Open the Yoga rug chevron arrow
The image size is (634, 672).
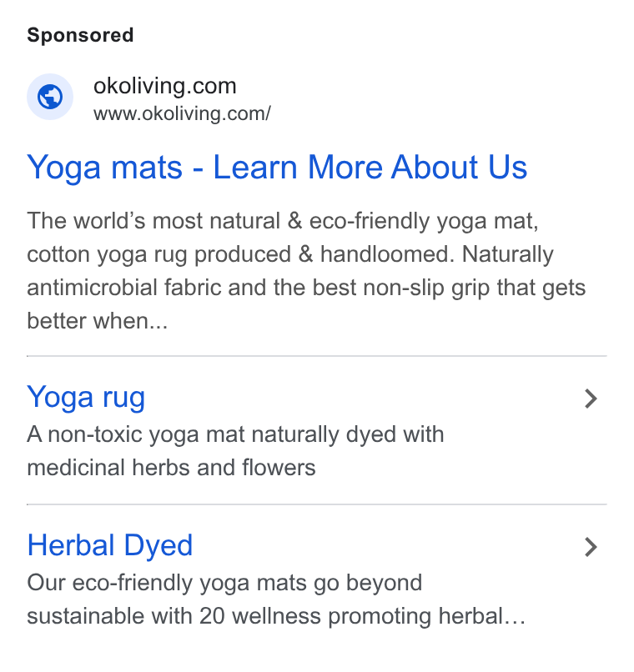point(591,399)
